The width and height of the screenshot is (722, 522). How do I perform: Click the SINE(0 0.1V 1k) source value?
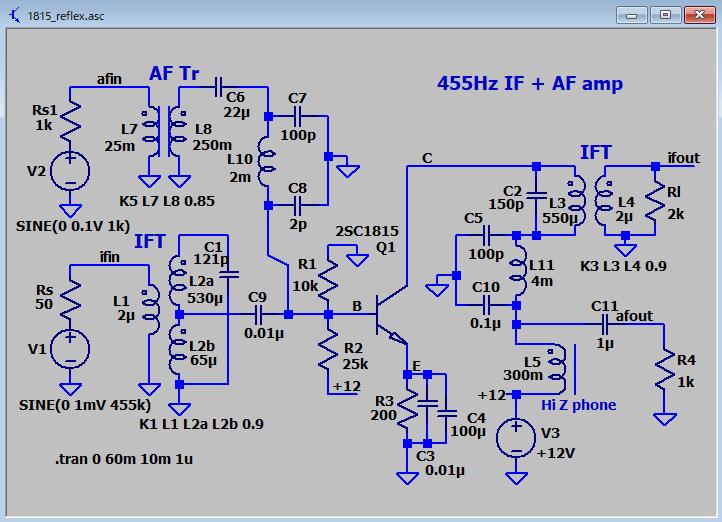[x=73, y=226]
